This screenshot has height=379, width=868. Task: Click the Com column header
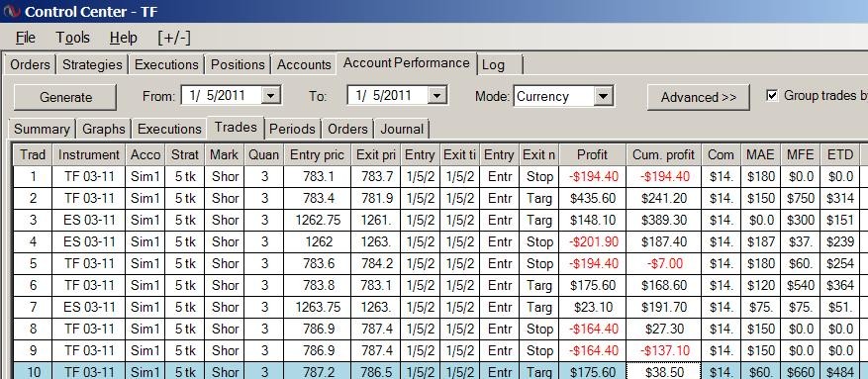(721, 155)
